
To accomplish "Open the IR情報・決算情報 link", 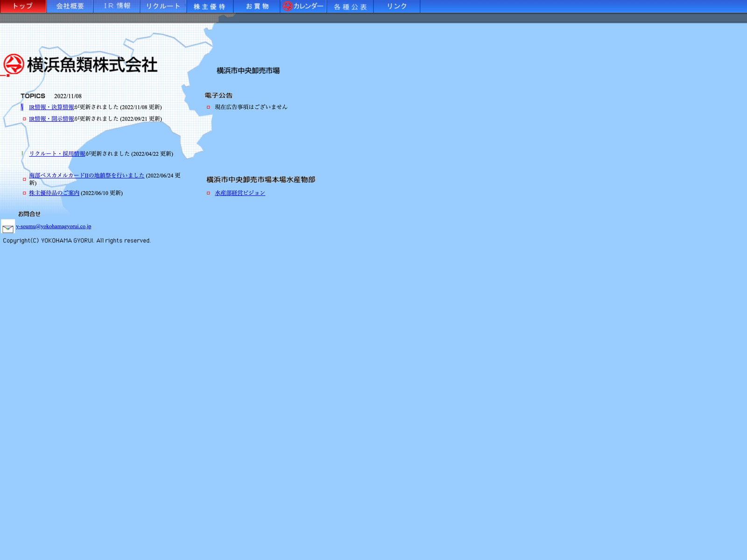I will click(x=51, y=107).
